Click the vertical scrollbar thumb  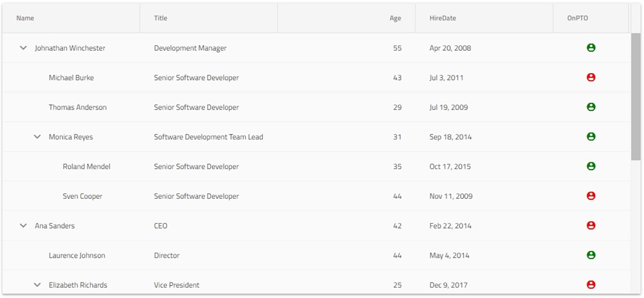pos(636,96)
